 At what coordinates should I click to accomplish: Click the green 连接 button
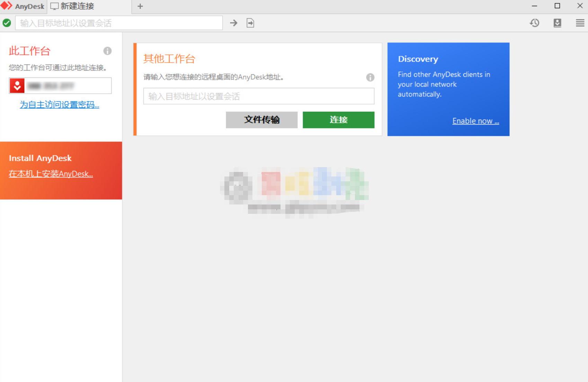(338, 120)
